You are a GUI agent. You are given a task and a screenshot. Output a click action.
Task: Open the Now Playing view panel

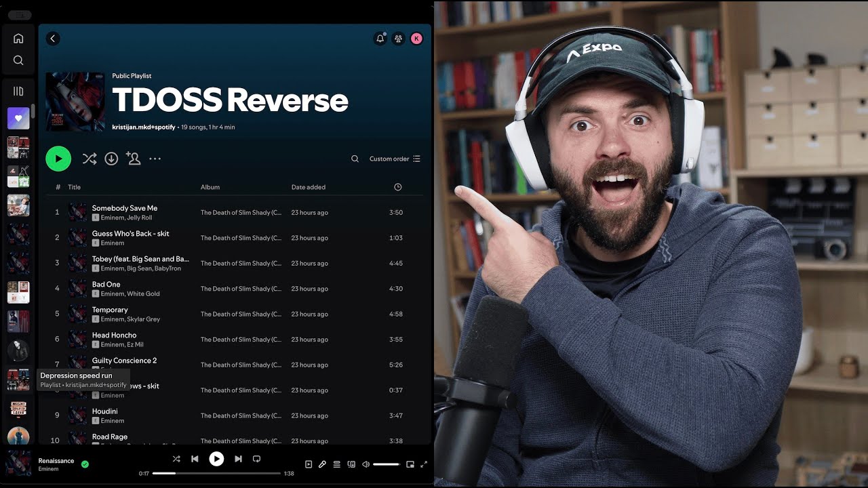click(309, 464)
